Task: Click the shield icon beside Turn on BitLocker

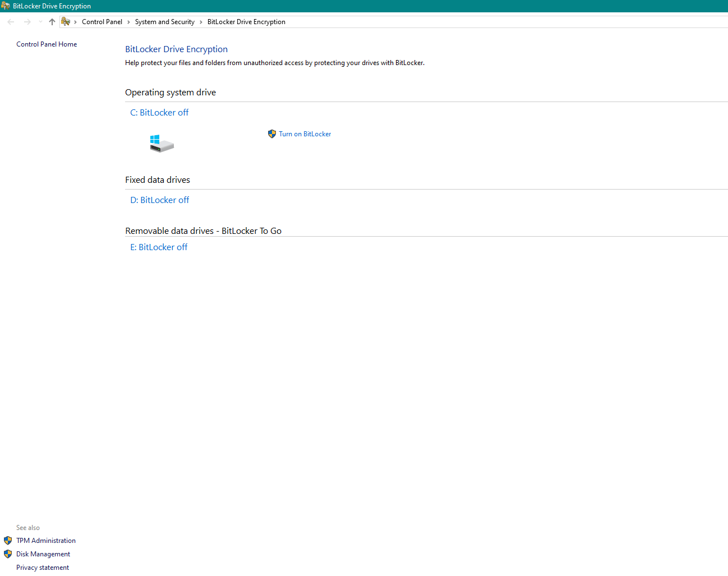Action: click(272, 134)
